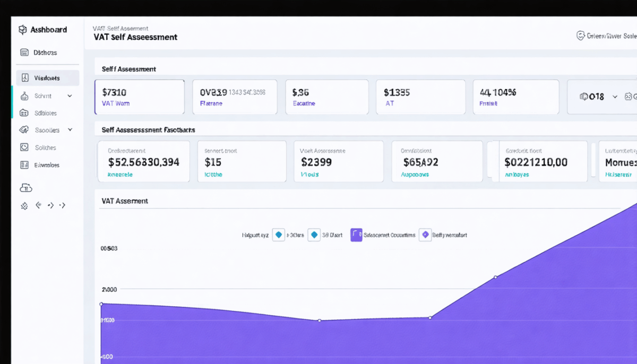Click the $7310 VAT summary card

[140, 97]
